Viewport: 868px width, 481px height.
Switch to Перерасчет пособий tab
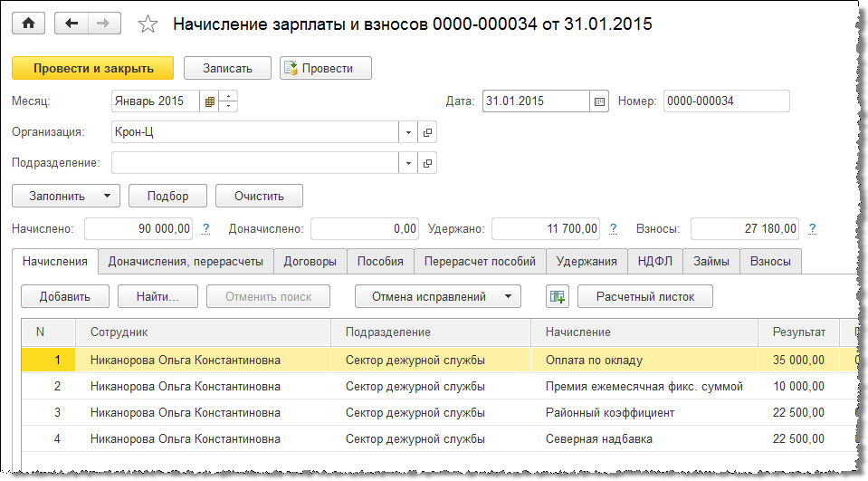coord(480,262)
